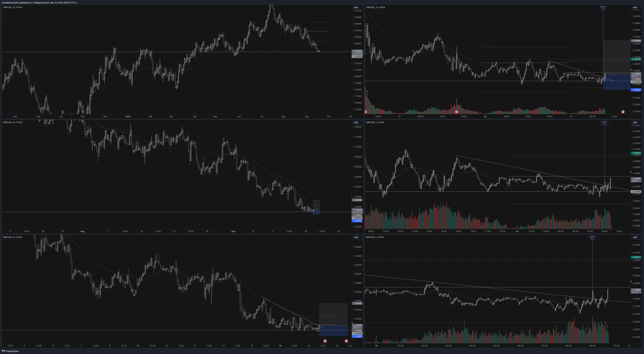This screenshot has height=354, width=644.
Task: Open the UK flag economic event on 1h chart
Action: point(346,341)
